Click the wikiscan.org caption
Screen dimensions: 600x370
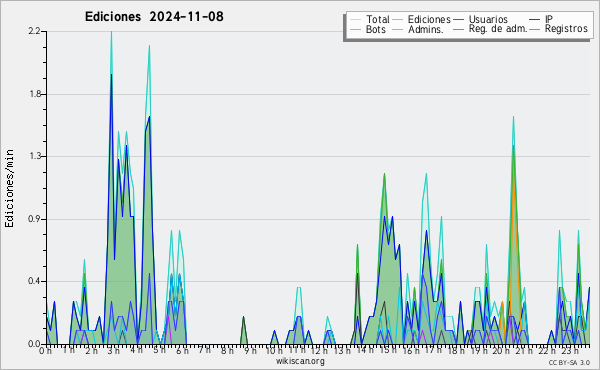[300, 361]
